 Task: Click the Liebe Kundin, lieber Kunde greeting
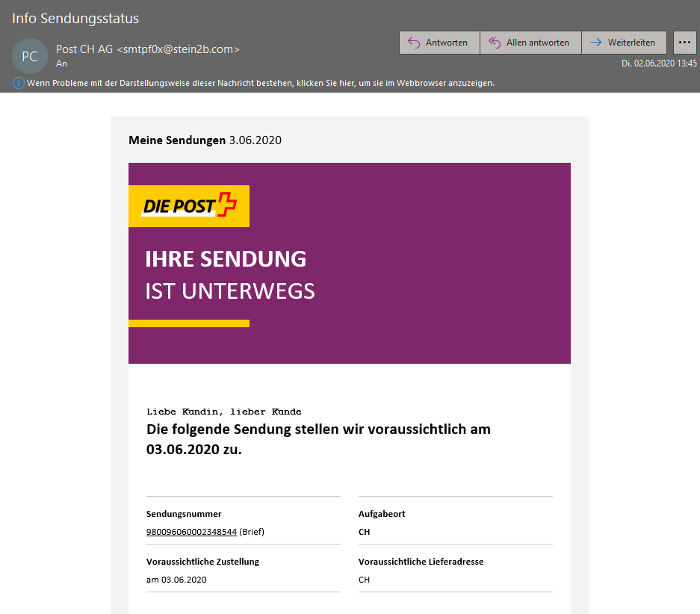coord(223,412)
